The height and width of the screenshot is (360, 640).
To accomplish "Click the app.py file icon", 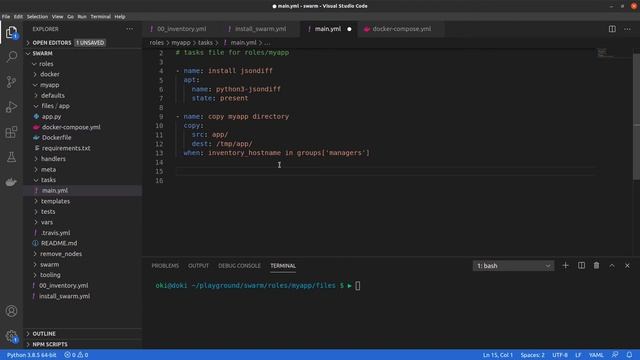I will tap(36, 116).
